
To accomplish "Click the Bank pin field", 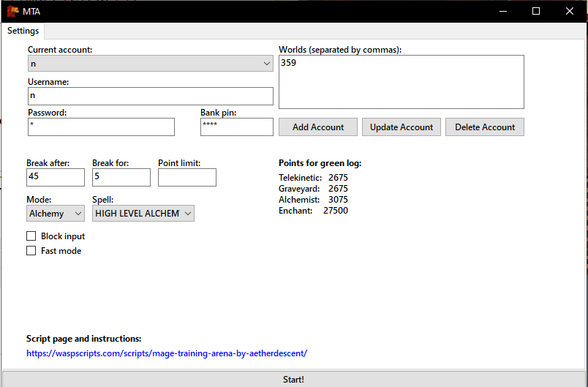I will pyautogui.click(x=237, y=127).
